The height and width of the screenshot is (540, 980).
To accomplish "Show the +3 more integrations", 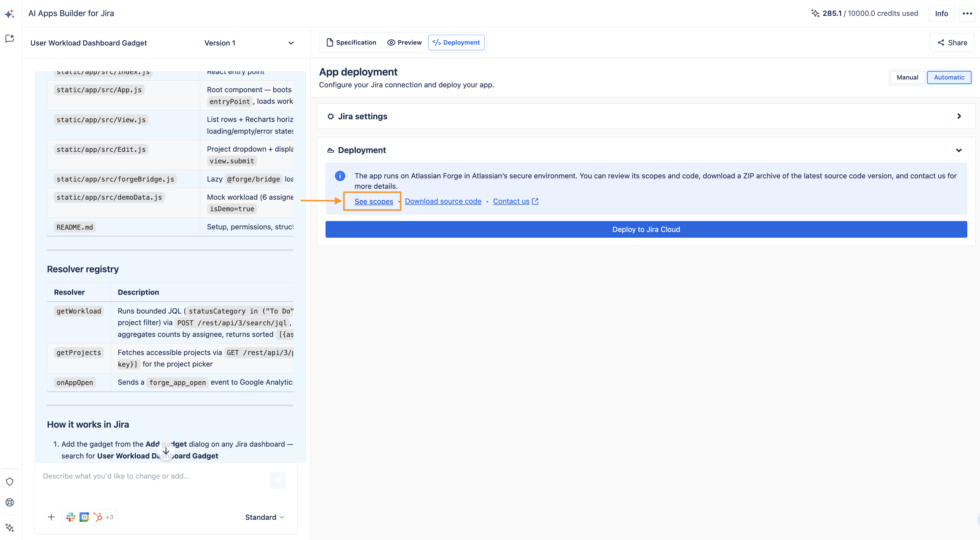I will pyautogui.click(x=109, y=517).
